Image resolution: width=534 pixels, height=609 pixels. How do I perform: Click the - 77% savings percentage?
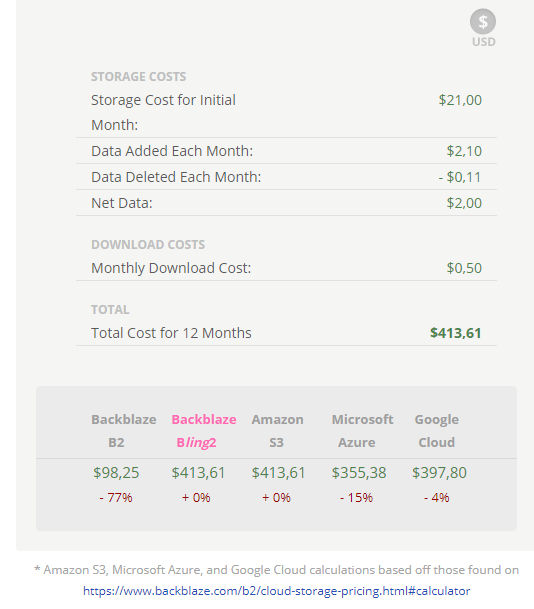click(116, 498)
